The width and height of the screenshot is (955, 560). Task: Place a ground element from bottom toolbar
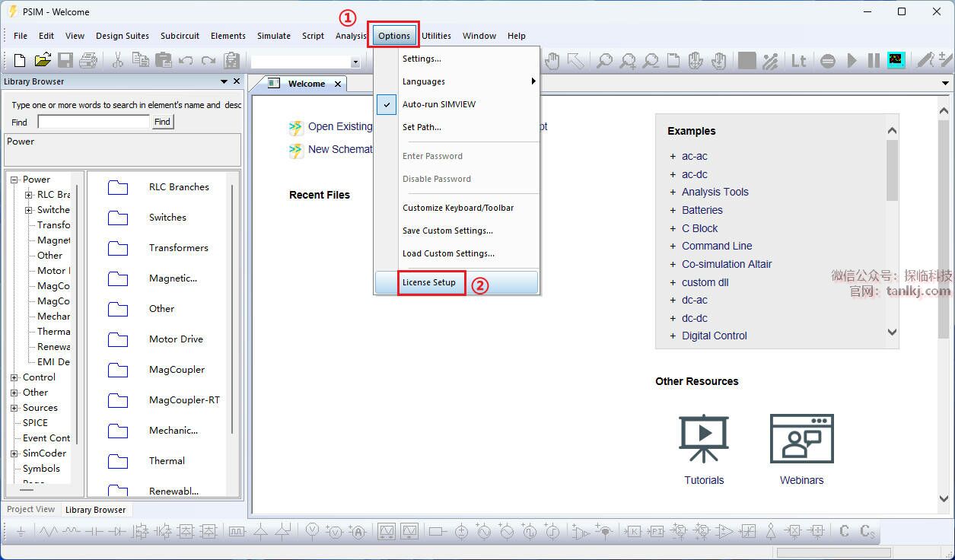pos(21,532)
